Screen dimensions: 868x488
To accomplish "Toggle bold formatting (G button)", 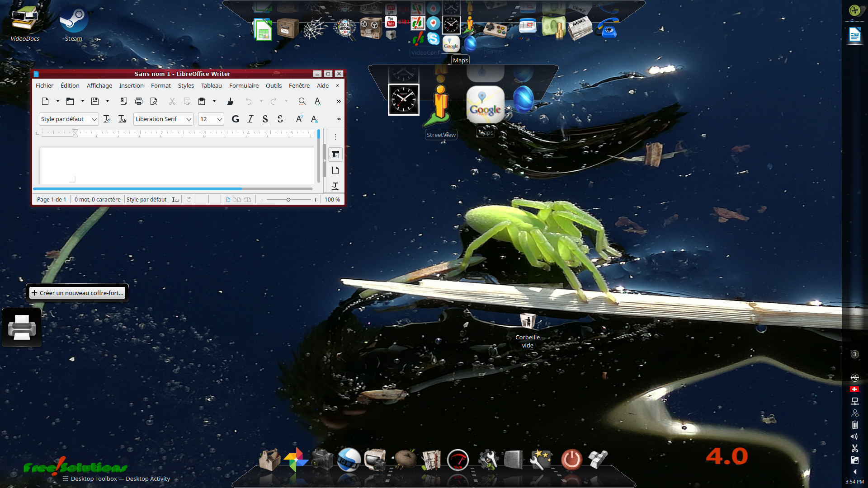I will pos(235,119).
